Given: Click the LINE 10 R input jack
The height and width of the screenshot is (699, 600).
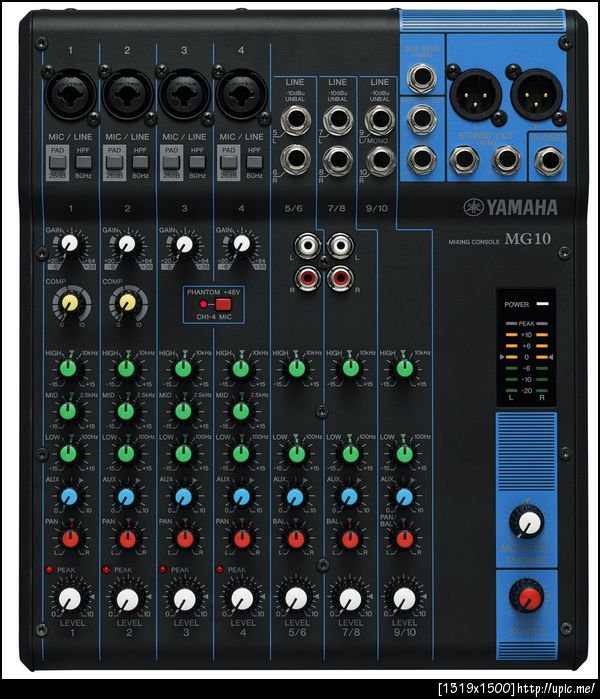Looking at the screenshot, I should click(380, 159).
